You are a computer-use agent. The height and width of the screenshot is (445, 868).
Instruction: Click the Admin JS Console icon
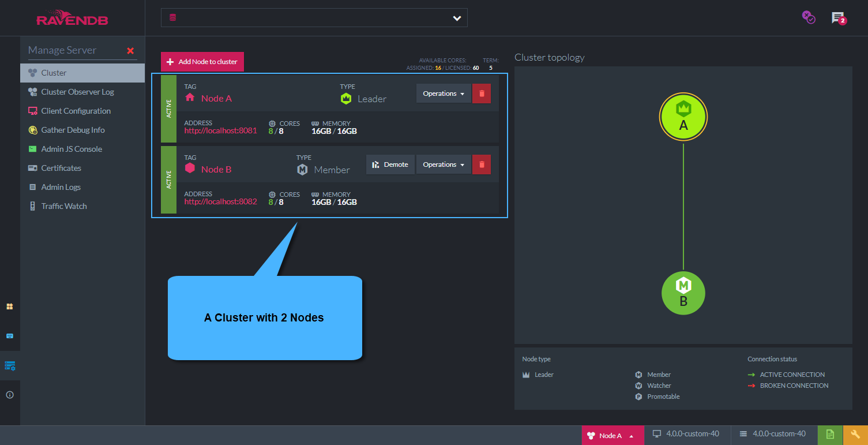coord(33,149)
